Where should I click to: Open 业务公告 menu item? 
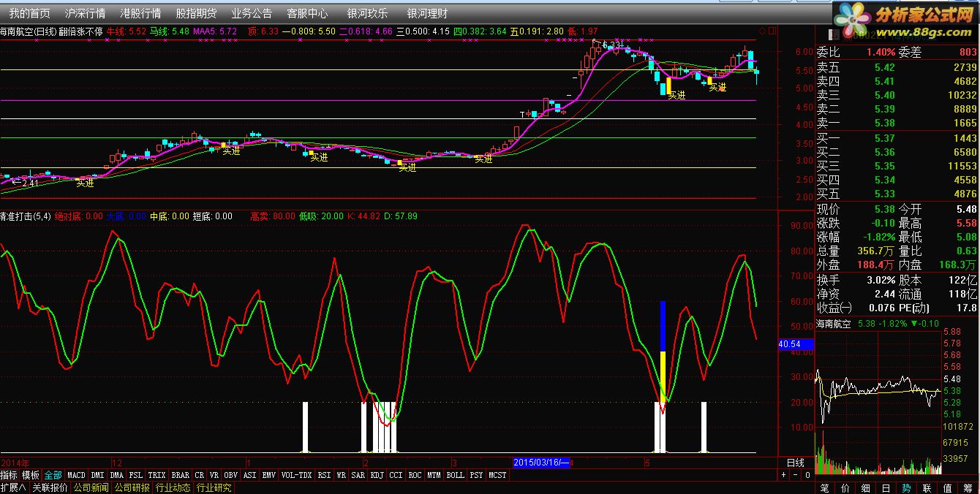coord(252,13)
